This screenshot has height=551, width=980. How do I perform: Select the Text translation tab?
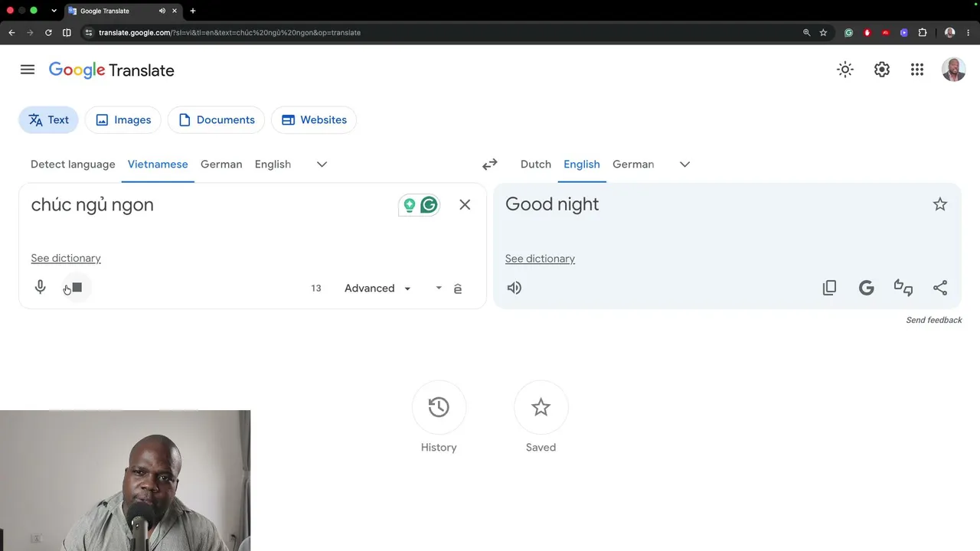(x=48, y=120)
